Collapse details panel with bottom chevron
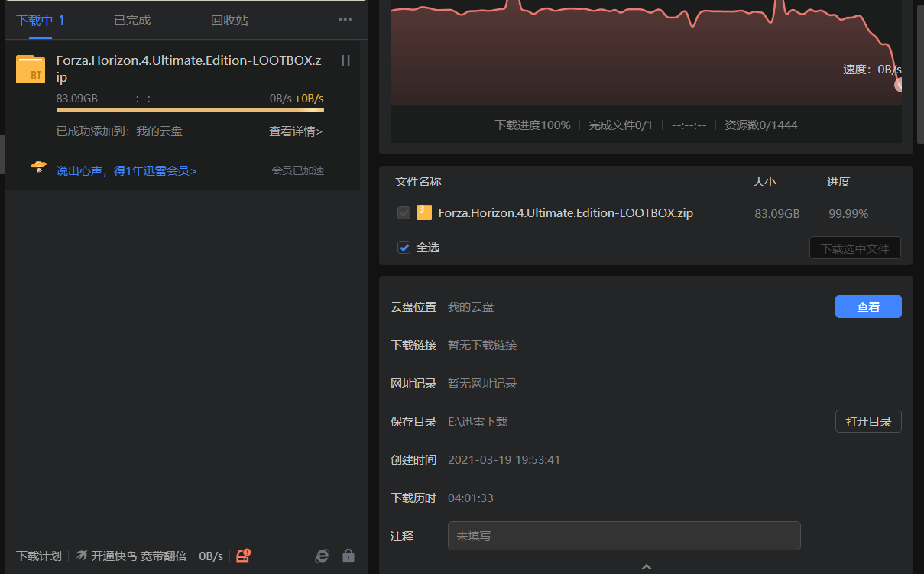This screenshot has width=924, height=574. tap(647, 566)
